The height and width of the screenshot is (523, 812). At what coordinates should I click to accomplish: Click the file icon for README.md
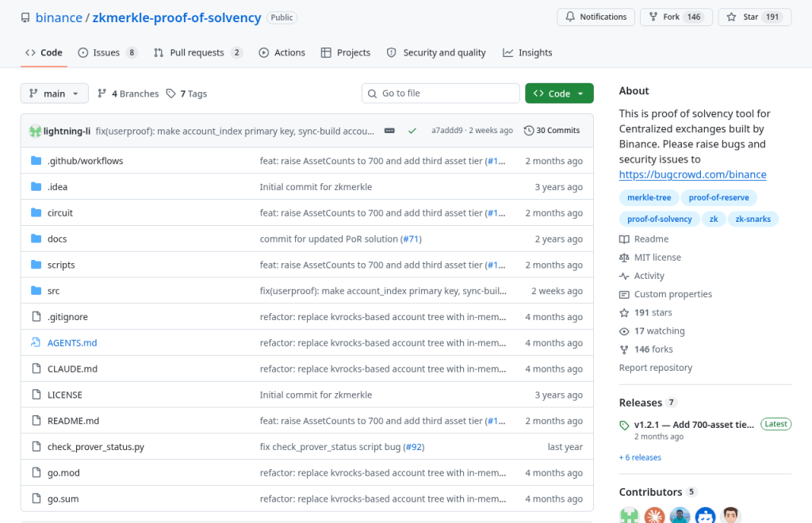[36, 420]
